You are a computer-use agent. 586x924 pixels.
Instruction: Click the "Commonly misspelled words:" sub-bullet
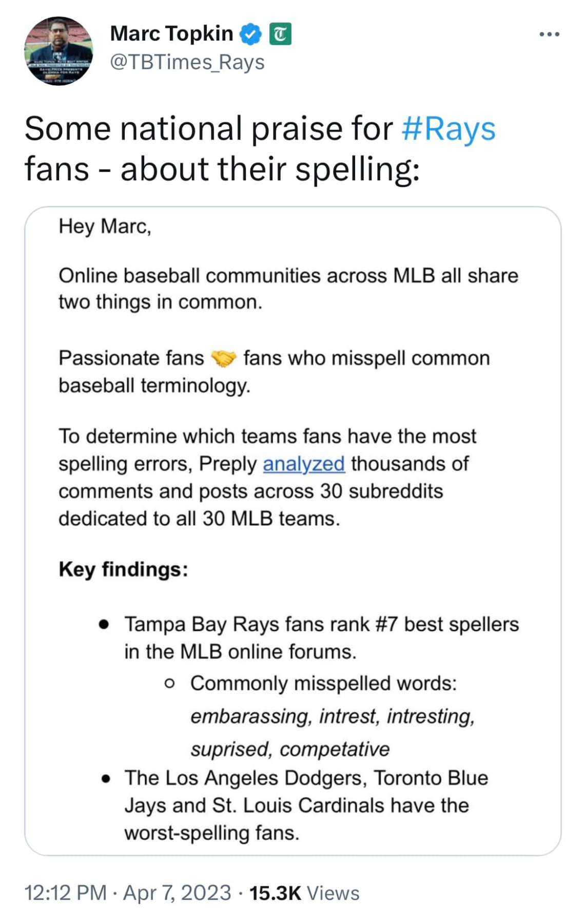pos(323,683)
